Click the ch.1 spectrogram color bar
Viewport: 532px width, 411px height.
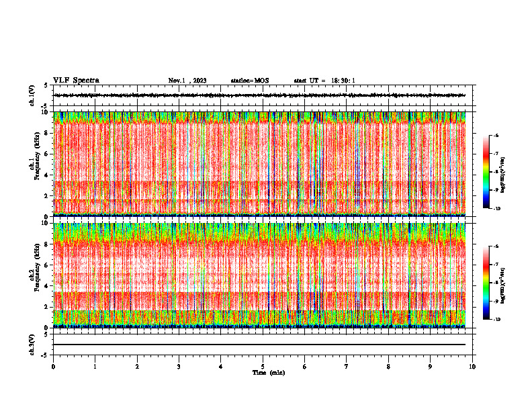(x=486, y=172)
